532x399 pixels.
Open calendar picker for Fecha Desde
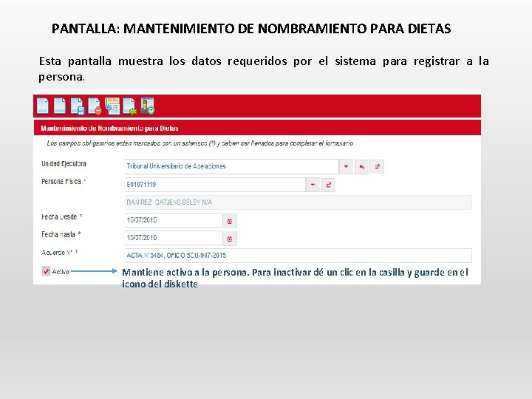230,221
